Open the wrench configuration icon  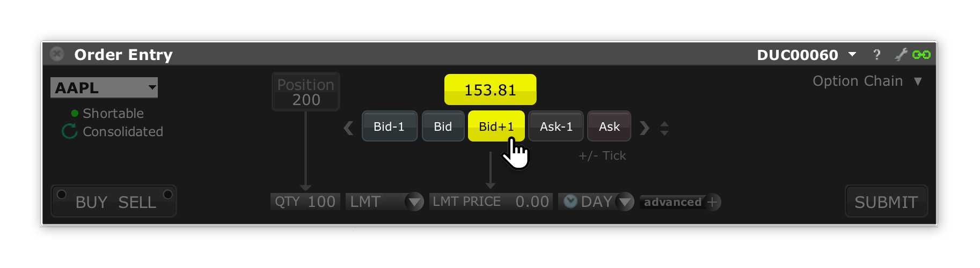pos(901,54)
